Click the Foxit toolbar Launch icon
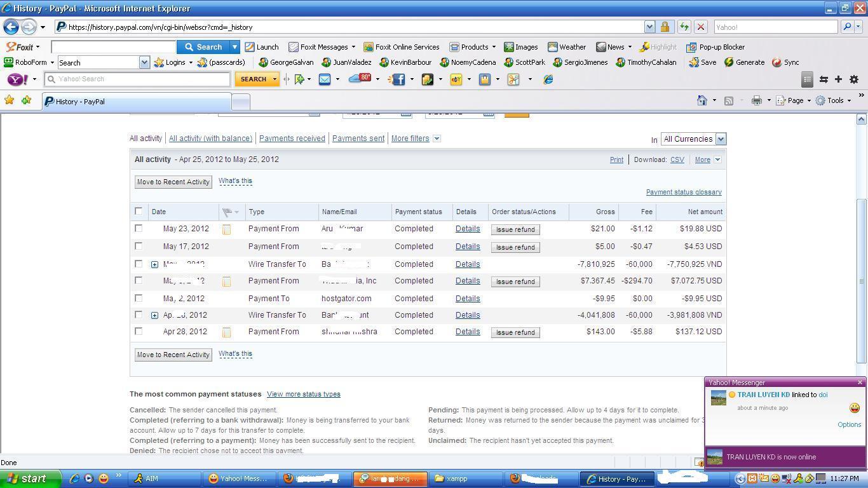 click(262, 47)
